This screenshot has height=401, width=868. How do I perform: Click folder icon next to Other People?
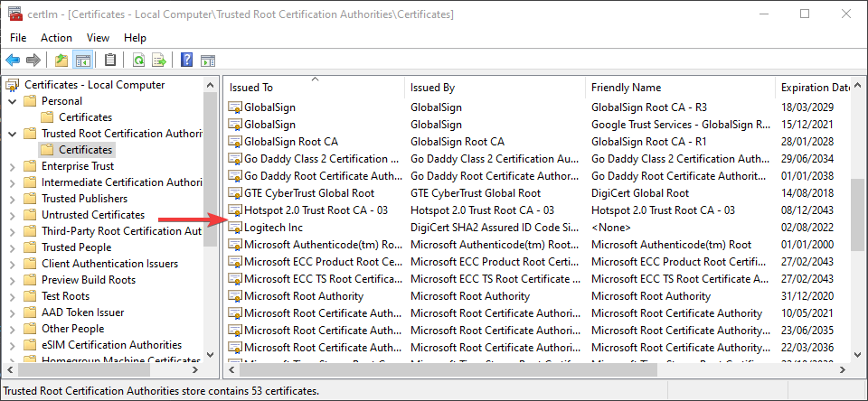(x=29, y=329)
